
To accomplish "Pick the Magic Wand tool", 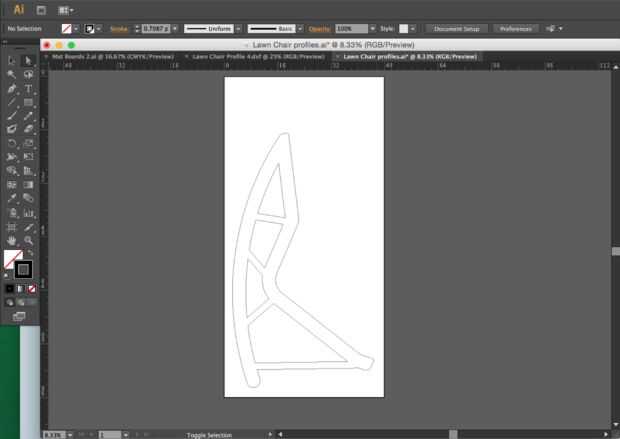I will click(12, 74).
